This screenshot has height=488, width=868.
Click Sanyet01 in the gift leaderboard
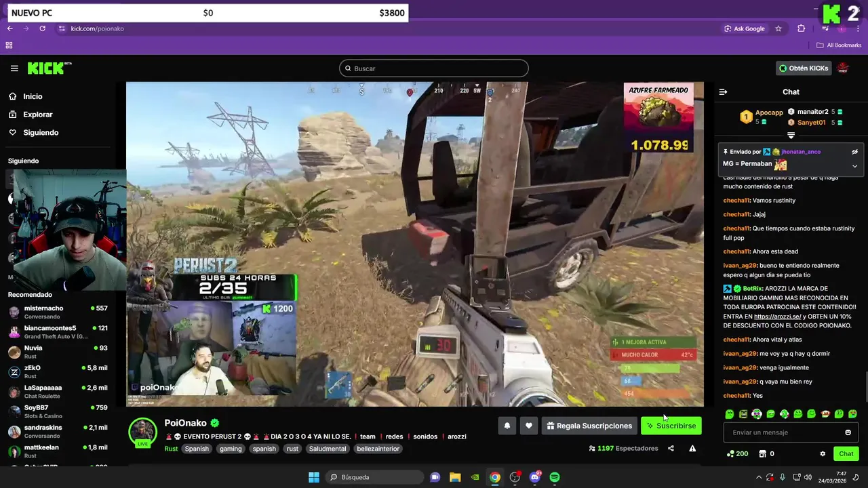click(x=811, y=123)
